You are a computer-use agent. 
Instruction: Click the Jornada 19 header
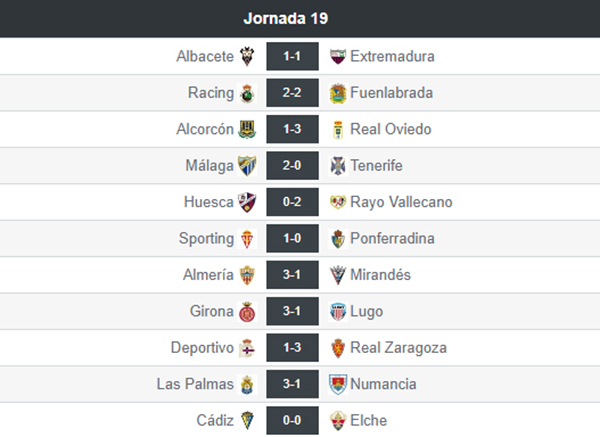(300, 18)
